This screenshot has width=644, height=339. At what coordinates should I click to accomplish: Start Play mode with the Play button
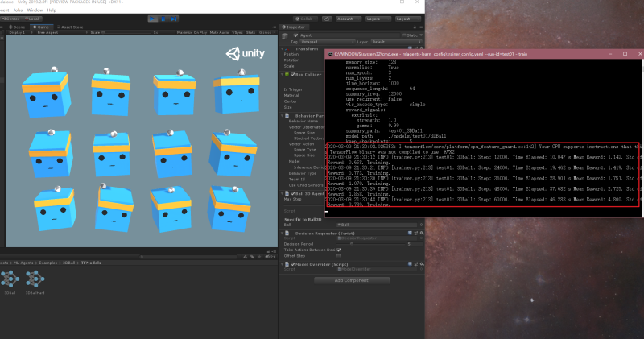click(152, 19)
